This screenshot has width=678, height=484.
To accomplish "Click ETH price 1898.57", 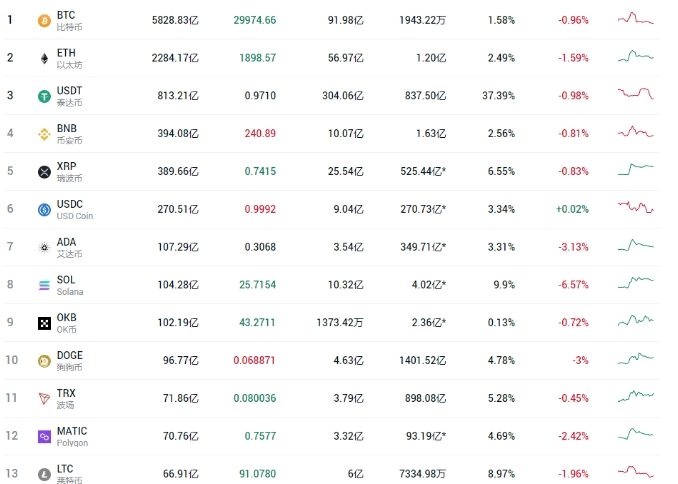I will pos(258,58).
